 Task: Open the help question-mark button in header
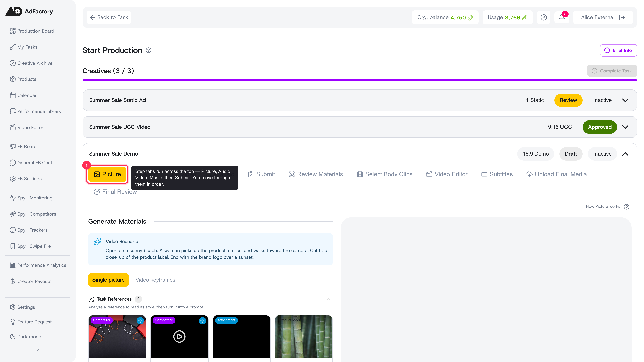click(544, 17)
